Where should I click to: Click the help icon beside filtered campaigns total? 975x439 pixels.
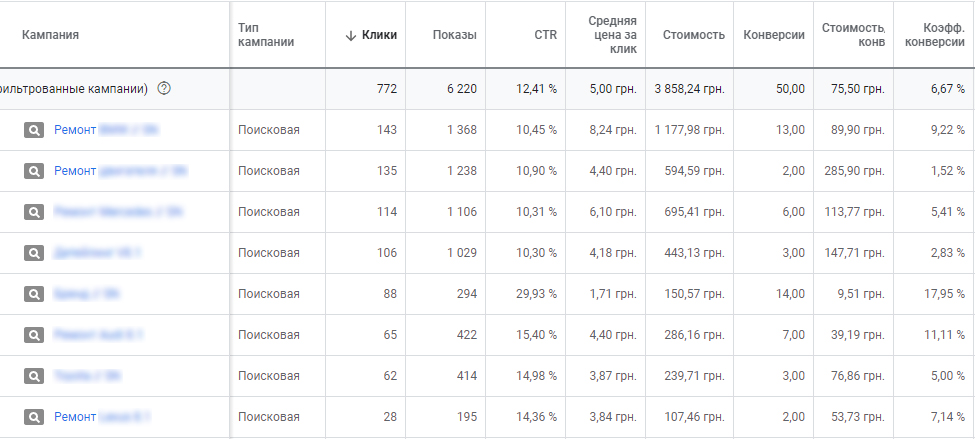(164, 88)
